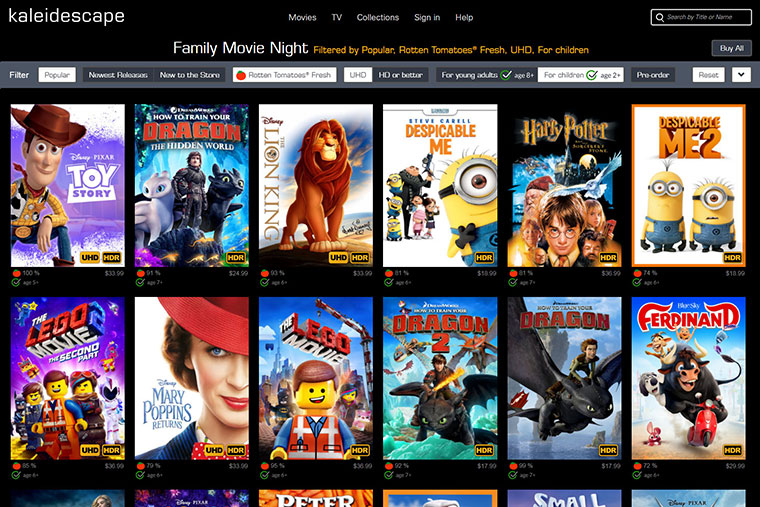Image resolution: width=760 pixels, height=507 pixels.
Task: Toggle the For young adults filter
Action: (487, 75)
